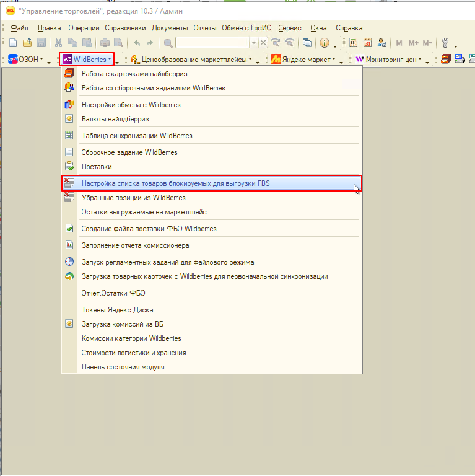Select Загрузка товарных карточек с Wildberries
This screenshot has width=475, height=476.
tap(212, 276)
